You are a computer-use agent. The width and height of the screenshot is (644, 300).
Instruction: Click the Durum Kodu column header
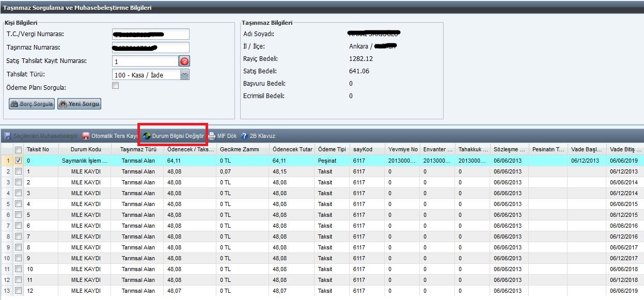pos(84,150)
